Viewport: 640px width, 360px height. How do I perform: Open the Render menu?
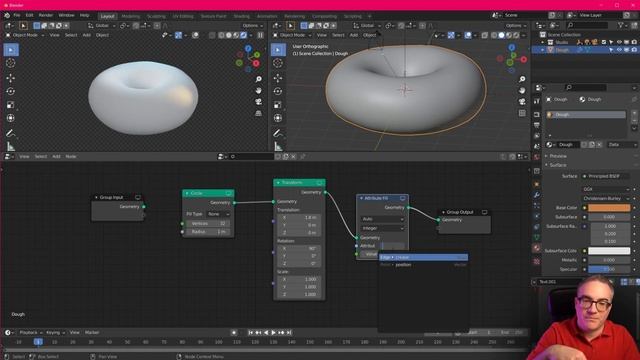pos(46,15)
